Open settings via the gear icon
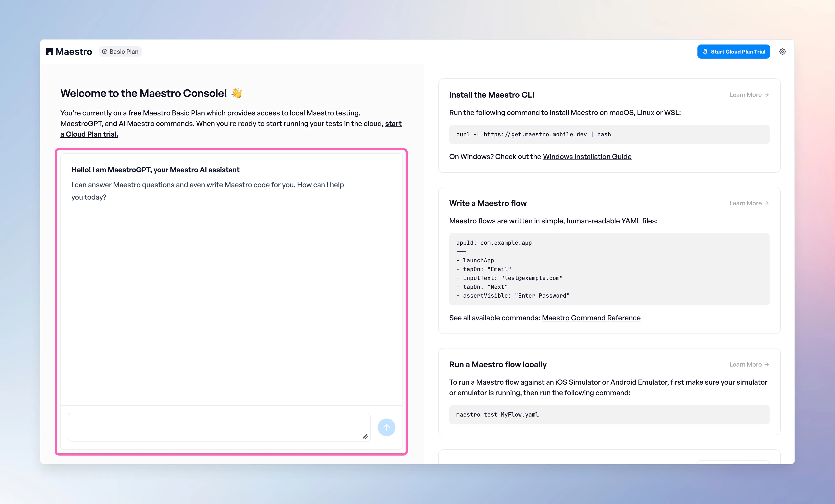Viewport: 835px width, 504px height. pos(782,52)
